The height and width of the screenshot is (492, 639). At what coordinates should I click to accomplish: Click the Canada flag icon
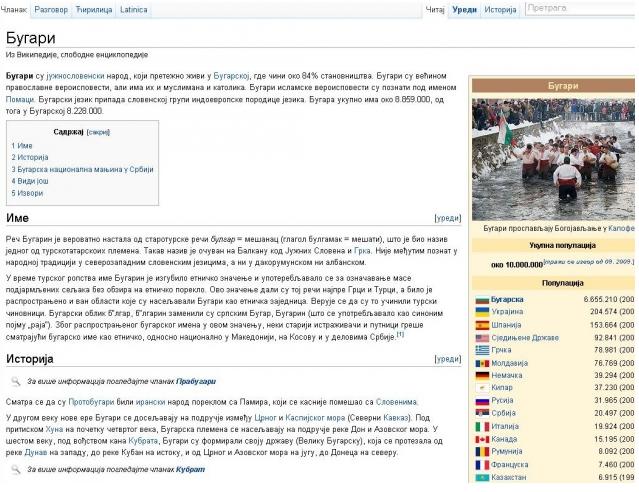click(x=481, y=438)
